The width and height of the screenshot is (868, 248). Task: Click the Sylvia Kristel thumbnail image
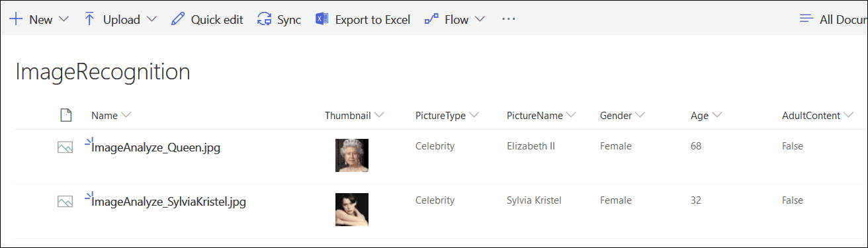click(x=352, y=210)
